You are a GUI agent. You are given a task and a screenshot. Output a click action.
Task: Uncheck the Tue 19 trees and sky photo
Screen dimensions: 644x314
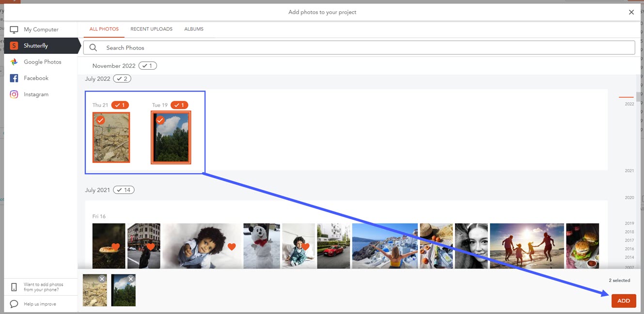pos(160,120)
